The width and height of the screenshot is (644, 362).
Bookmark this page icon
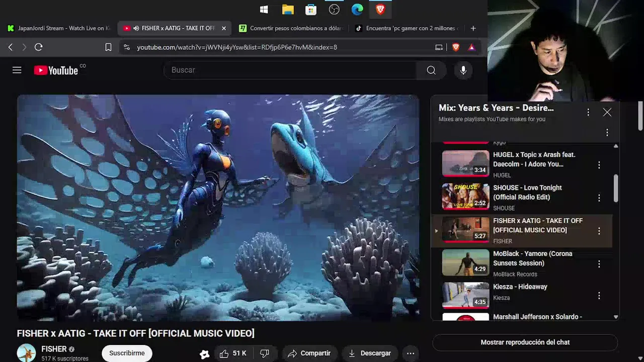coord(108,47)
